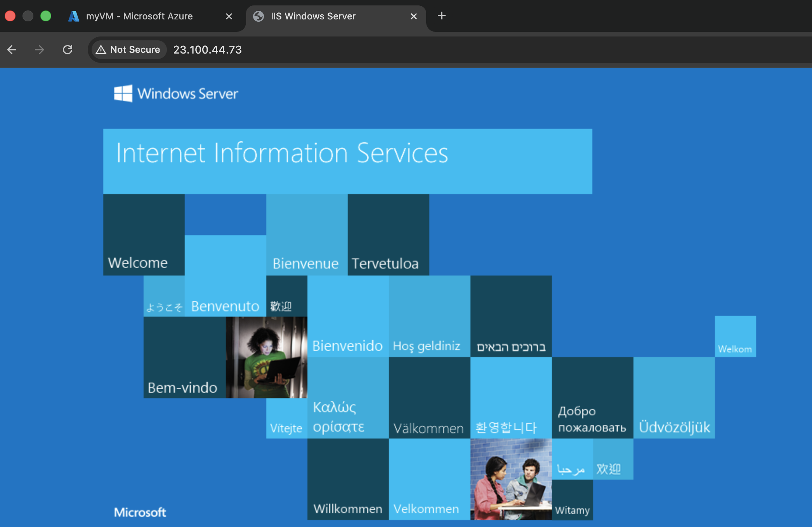This screenshot has width=812, height=527.
Task: Click the Welkom tile
Action: click(x=736, y=336)
